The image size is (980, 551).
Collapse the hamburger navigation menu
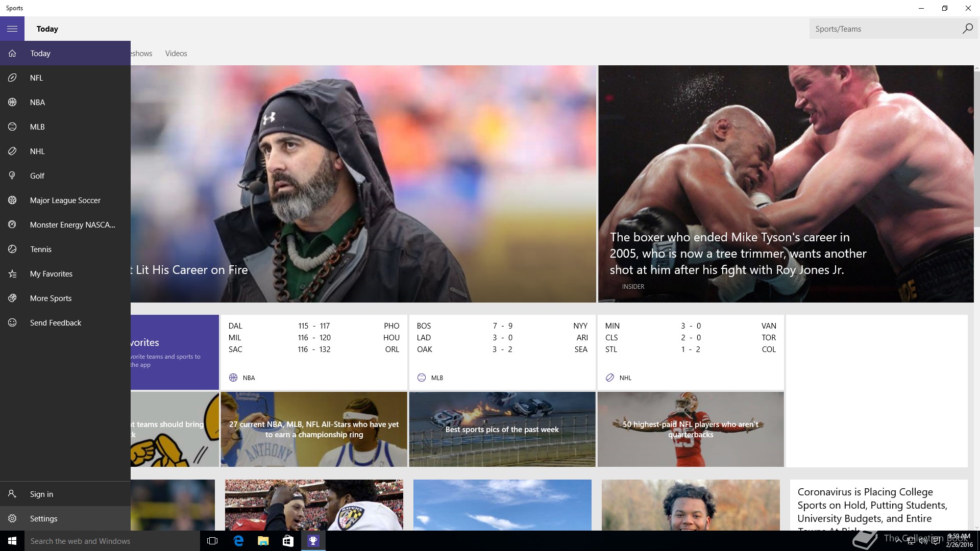point(12,29)
